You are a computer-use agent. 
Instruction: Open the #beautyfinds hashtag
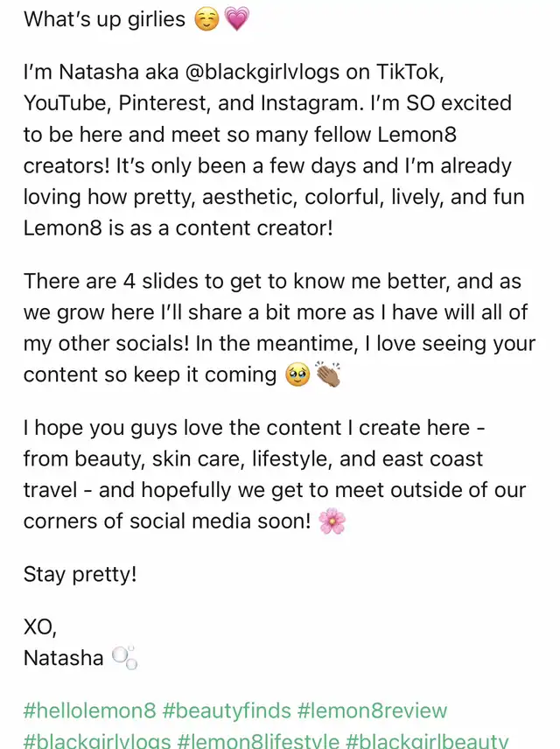click(x=227, y=710)
